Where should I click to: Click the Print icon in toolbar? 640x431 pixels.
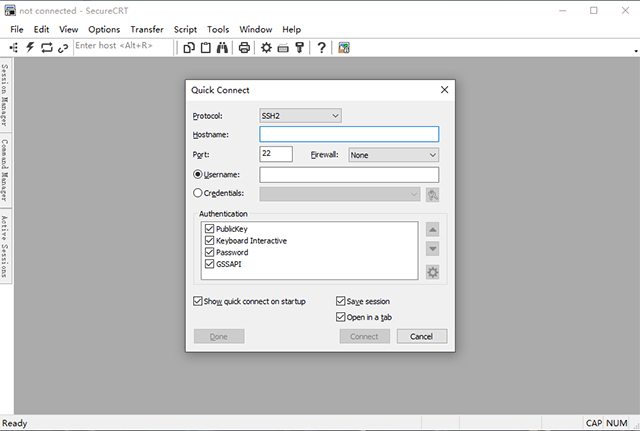244,47
